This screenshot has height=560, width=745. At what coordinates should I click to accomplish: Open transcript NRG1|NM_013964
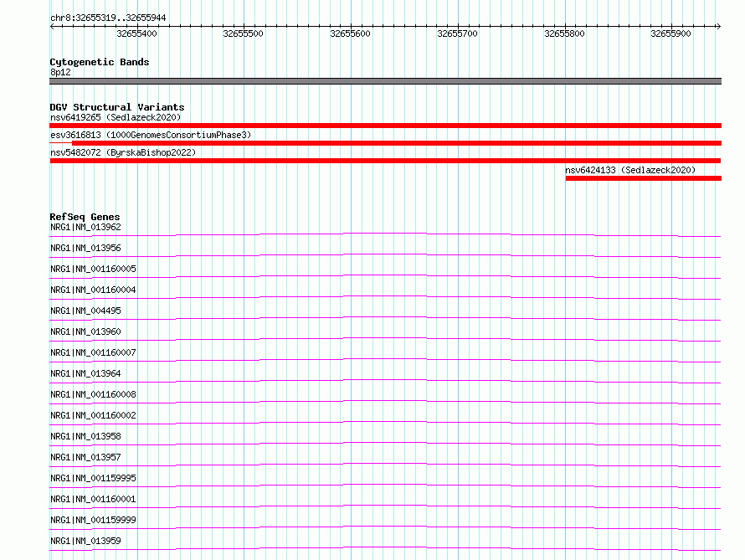(85, 373)
